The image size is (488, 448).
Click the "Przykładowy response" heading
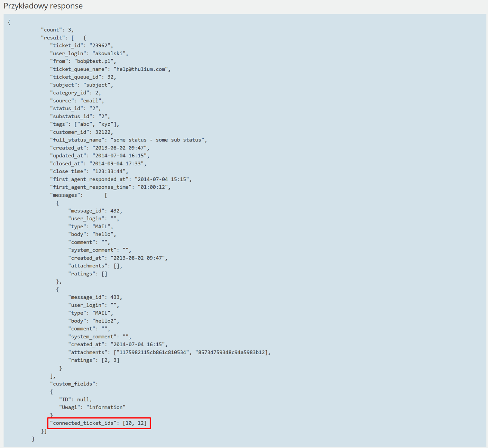pyautogui.click(x=43, y=6)
